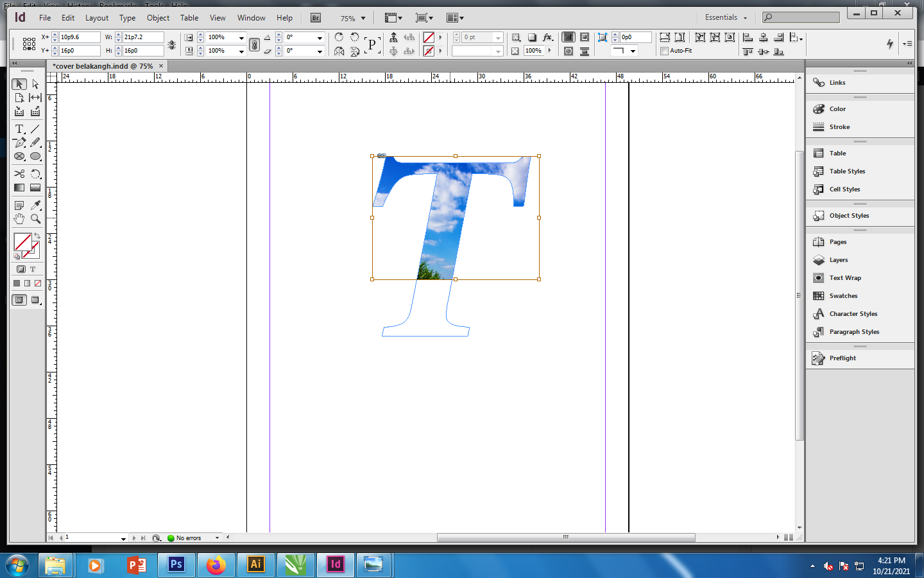This screenshot has height=578, width=924.
Task: Select the Pen tool
Action: click(19, 143)
